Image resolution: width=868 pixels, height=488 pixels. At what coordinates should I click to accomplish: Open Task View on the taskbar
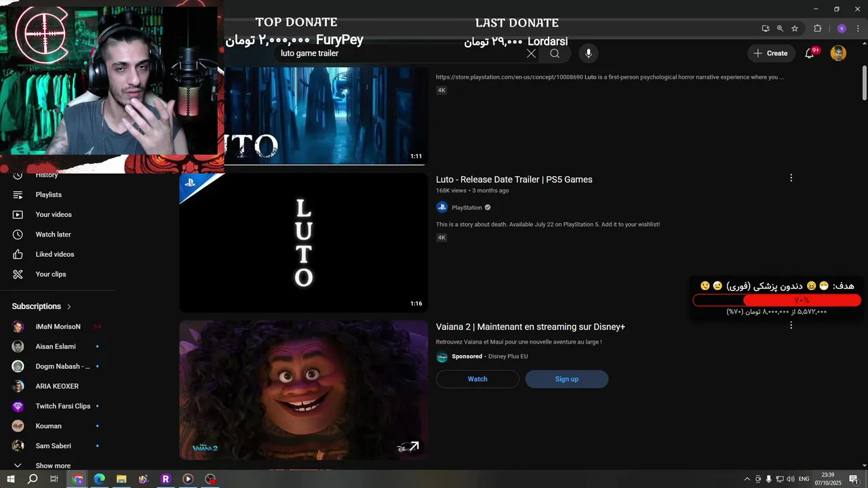pos(54,479)
